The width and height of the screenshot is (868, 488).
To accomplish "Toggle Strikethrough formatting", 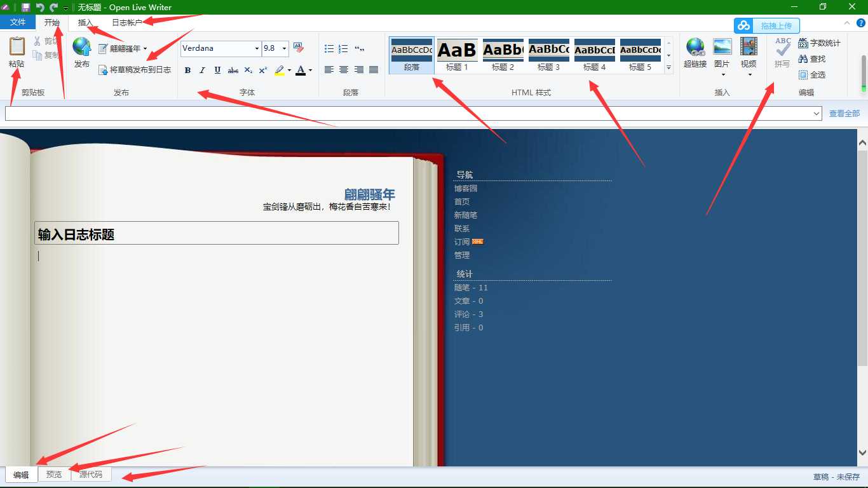I will point(233,70).
